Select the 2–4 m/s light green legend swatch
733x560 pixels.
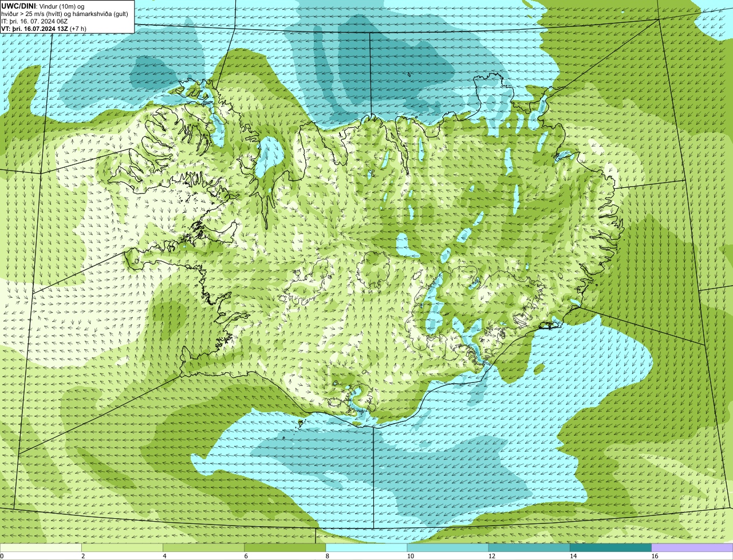click(x=123, y=548)
